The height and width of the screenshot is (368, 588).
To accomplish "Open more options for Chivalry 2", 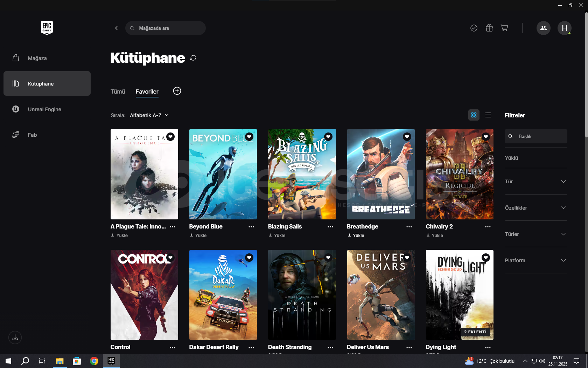I will pos(488,227).
